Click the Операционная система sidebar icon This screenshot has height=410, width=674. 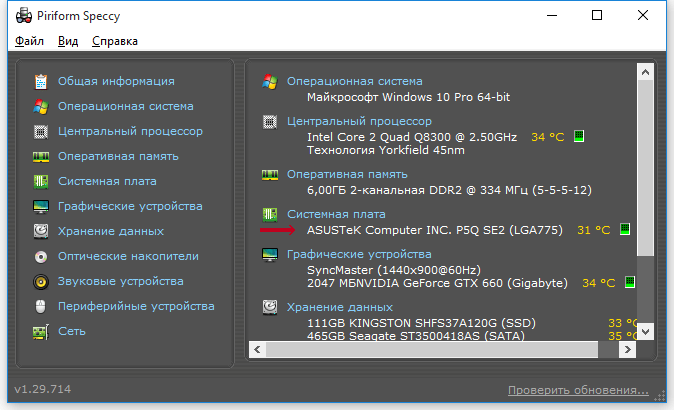[x=41, y=106]
